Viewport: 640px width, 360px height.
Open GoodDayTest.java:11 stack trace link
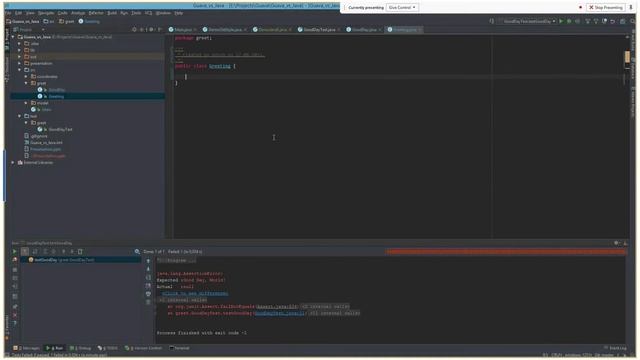coord(280,313)
